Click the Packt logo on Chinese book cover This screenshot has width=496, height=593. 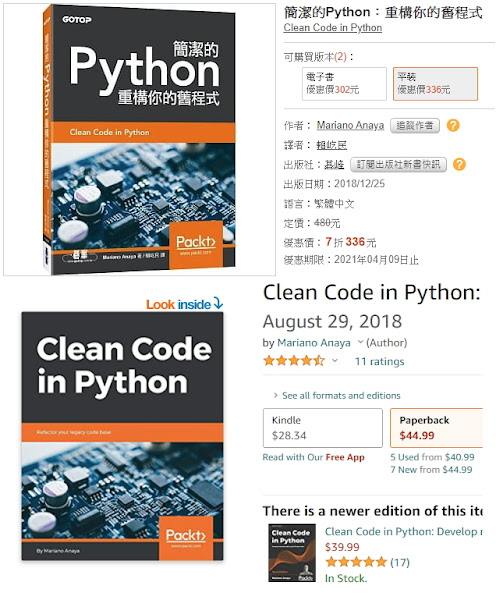pyautogui.click(x=196, y=245)
